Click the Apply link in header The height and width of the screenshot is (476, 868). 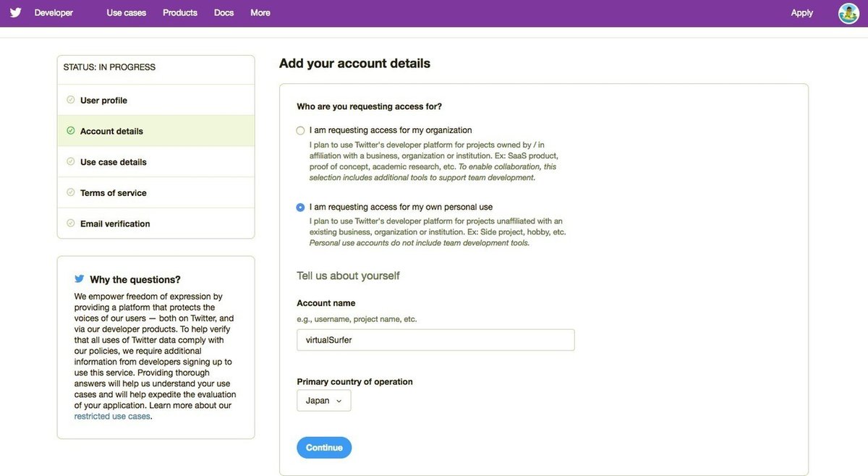[801, 13]
